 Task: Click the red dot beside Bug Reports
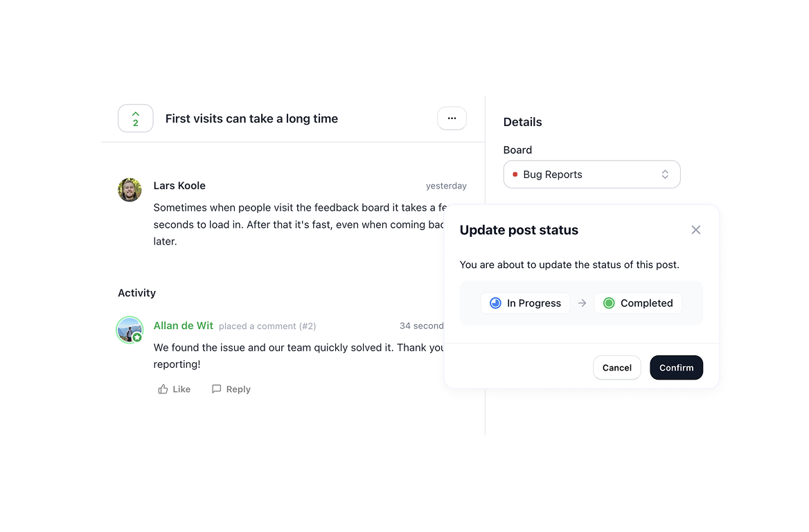click(x=515, y=175)
